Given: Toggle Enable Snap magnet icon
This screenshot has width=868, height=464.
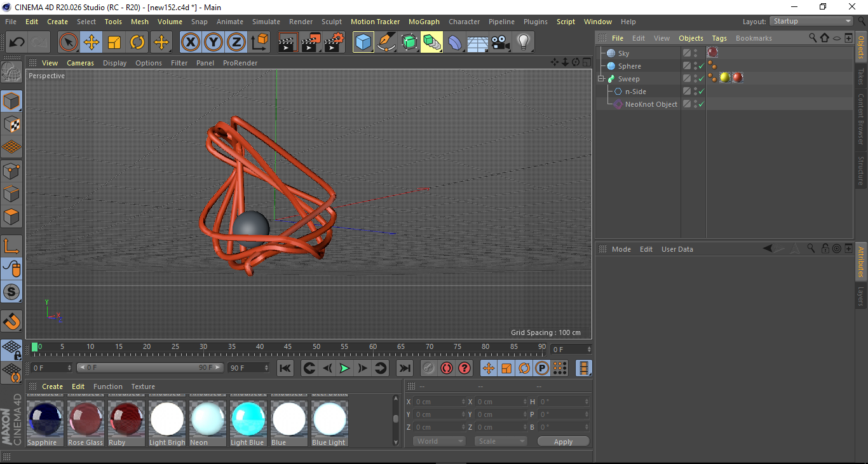Looking at the screenshot, I should [x=11, y=322].
